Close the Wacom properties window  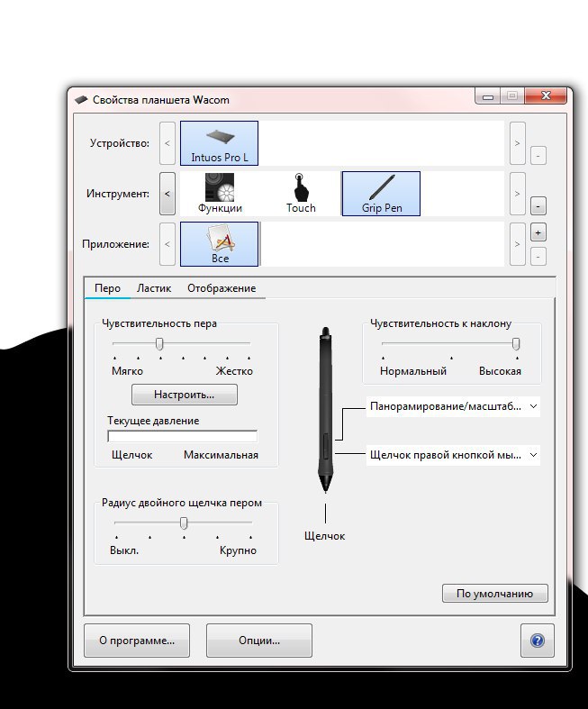[x=546, y=95]
